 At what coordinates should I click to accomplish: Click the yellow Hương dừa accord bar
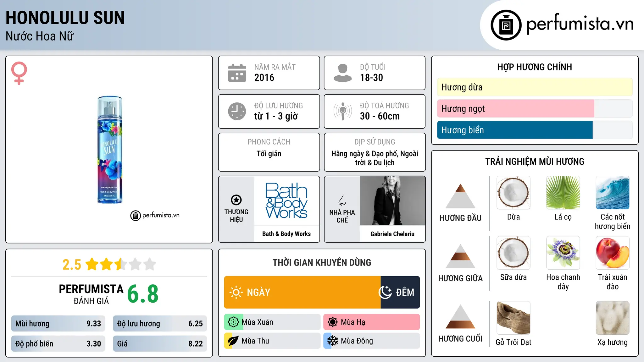pyautogui.click(x=535, y=87)
